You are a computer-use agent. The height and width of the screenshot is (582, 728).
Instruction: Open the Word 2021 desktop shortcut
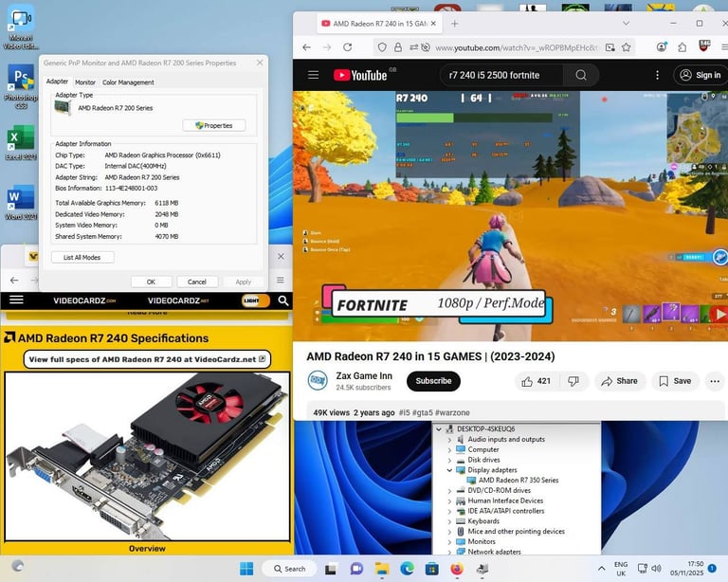[x=21, y=202]
